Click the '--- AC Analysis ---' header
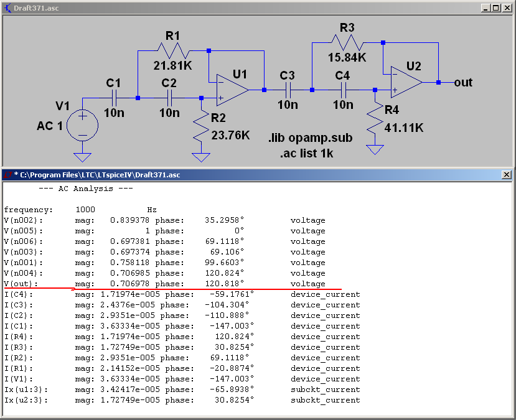 [x=85, y=189]
